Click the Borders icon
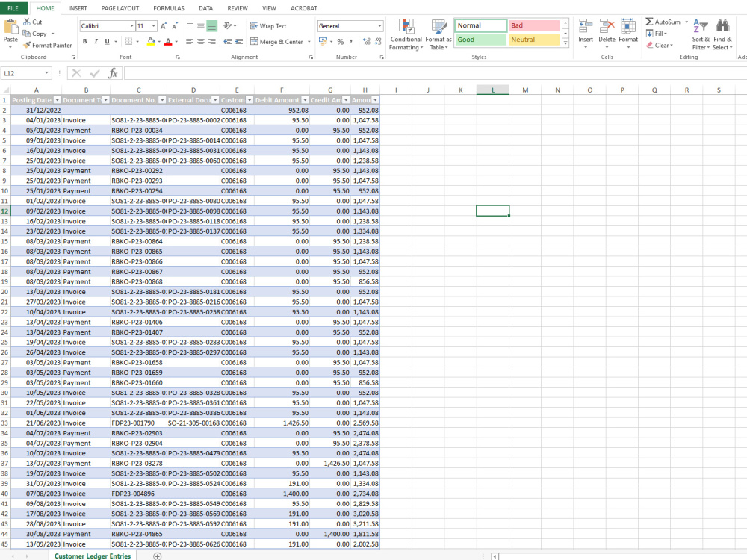This screenshot has height=560, width=747. click(x=128, y=41)
